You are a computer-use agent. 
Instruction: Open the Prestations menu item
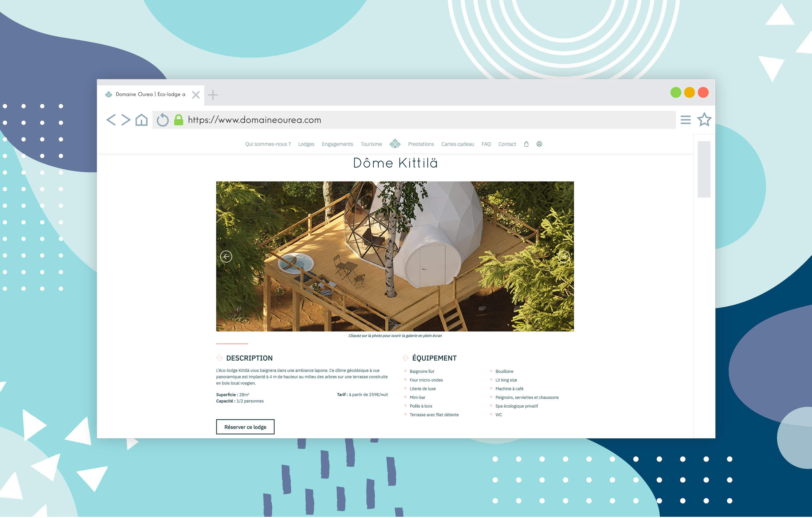click(421, 144)
